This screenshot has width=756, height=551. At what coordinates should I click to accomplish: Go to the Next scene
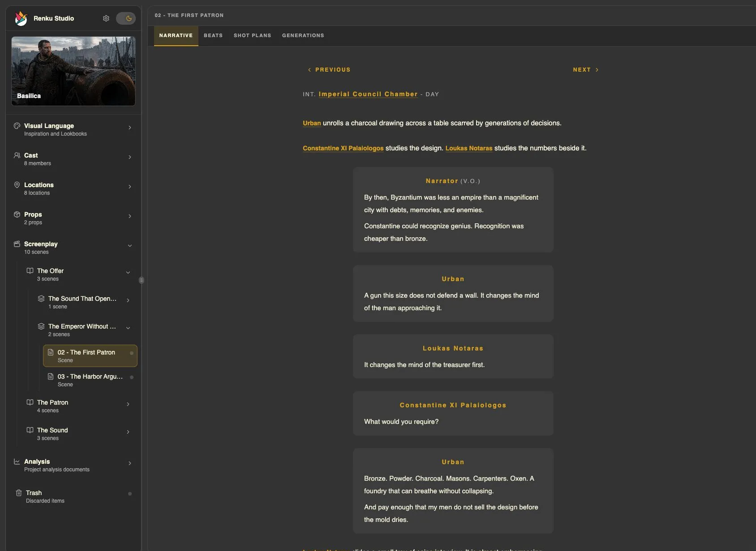click(x=586, y=70)
